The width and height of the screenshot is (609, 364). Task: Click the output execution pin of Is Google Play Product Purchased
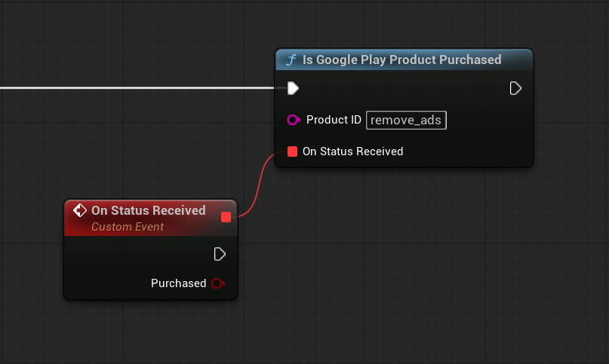click(515, 88)
